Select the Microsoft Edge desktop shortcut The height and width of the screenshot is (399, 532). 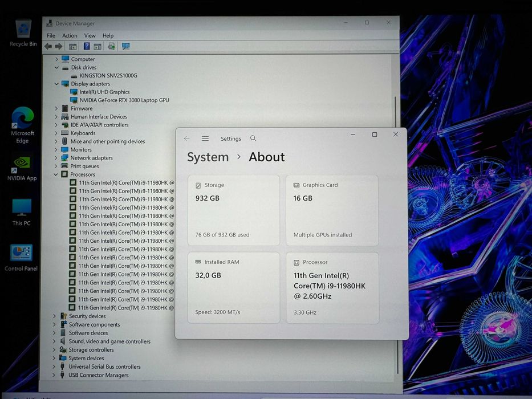[22, 125]
